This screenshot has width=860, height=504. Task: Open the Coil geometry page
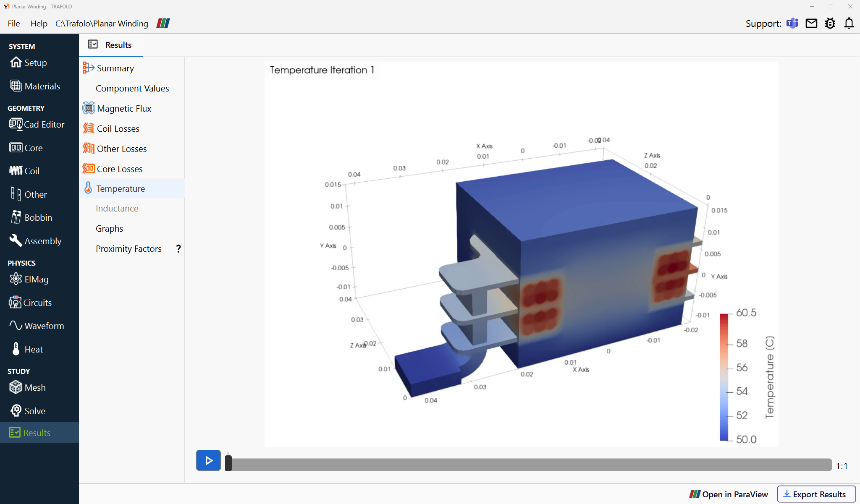click(x=24, y=171)
